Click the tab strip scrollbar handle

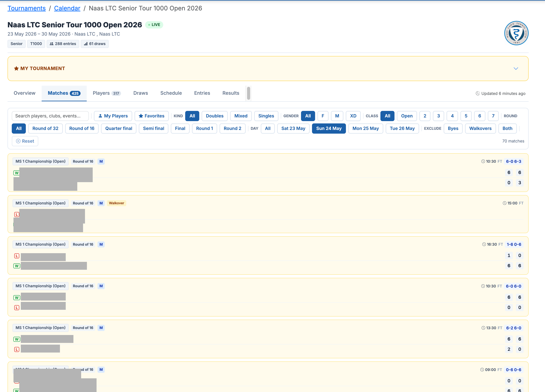248,93
